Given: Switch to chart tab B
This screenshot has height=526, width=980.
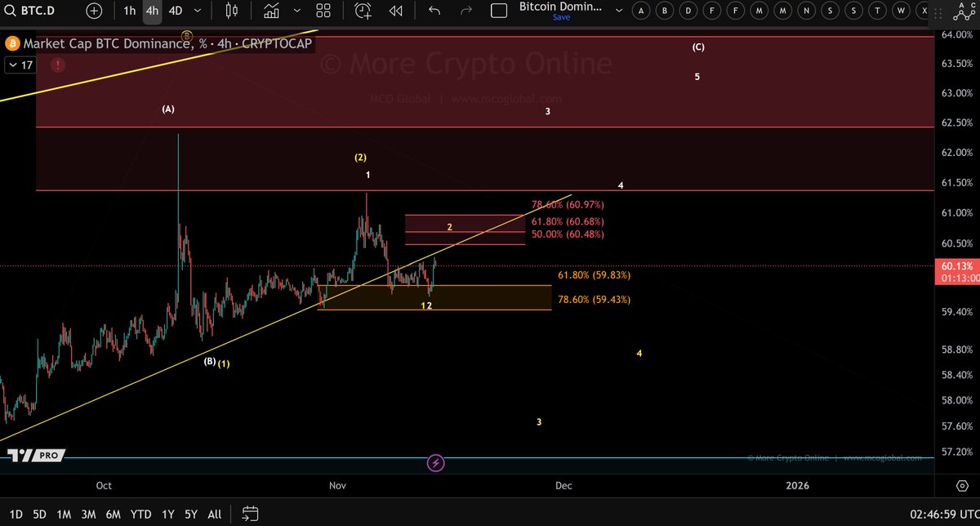Looking at the screenshot, I should point(664,11).
